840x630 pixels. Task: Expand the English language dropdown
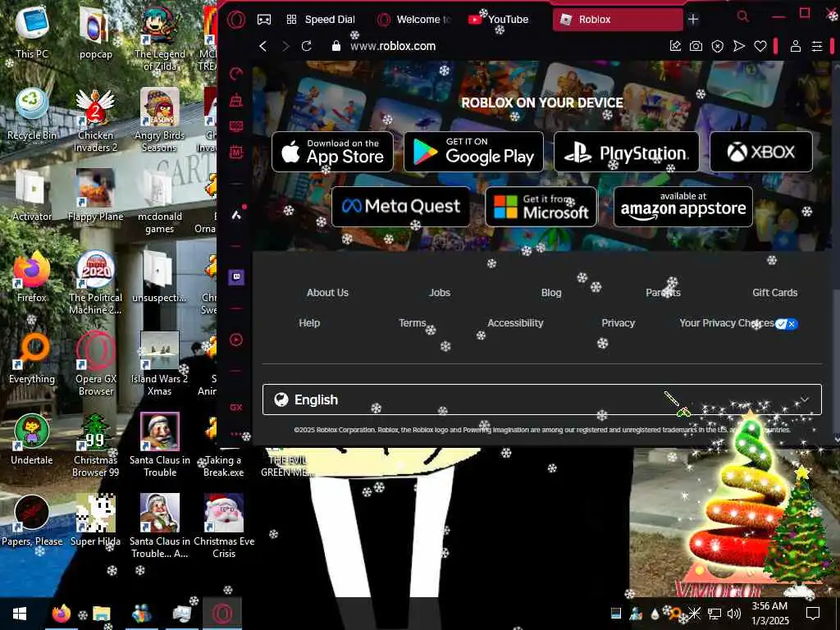[x=541, y=399]
